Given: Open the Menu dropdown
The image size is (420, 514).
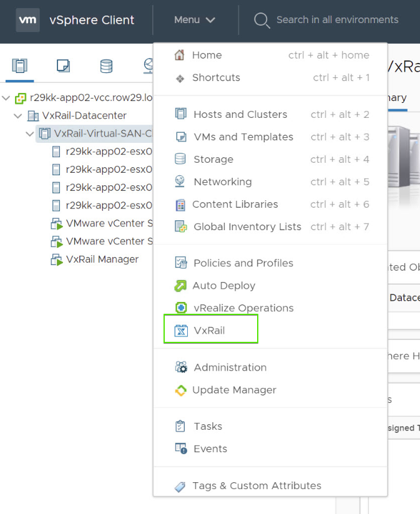Looking at the screenshot, I should 195,20.
